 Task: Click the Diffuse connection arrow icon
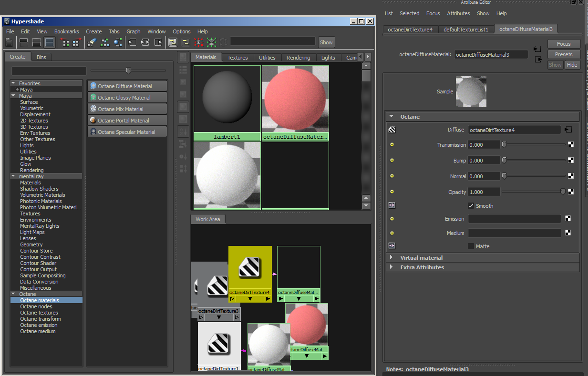(x=568, y=130)
